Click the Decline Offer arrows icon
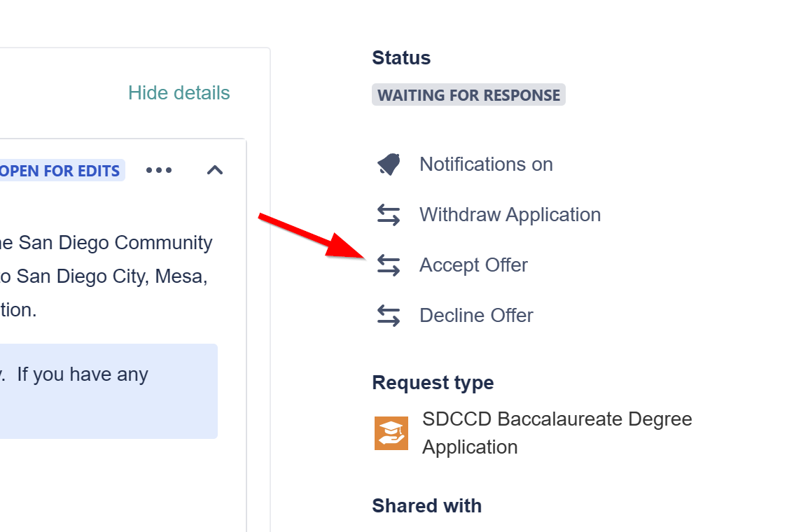This screenshot has height=532, width=794. 389,316
